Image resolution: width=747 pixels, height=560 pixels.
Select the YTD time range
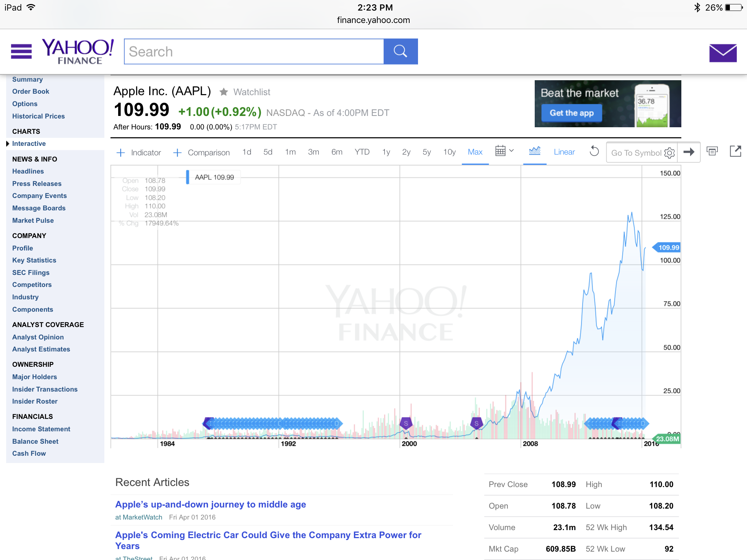point(362,152)
